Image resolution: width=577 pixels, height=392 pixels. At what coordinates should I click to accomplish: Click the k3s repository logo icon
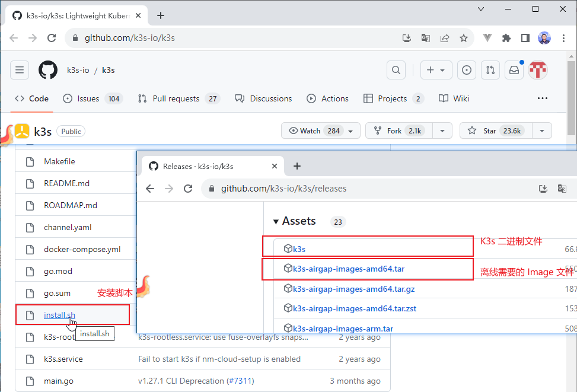pos(22,131)
